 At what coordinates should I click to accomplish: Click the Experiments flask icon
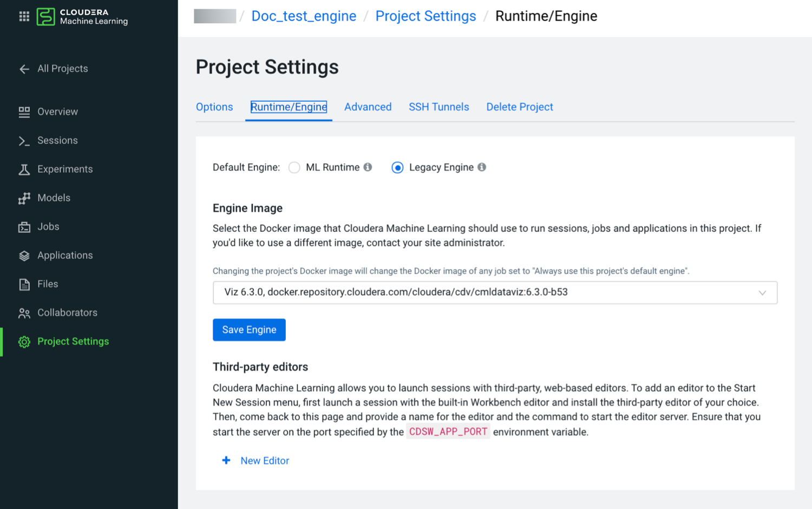[24, 169]
